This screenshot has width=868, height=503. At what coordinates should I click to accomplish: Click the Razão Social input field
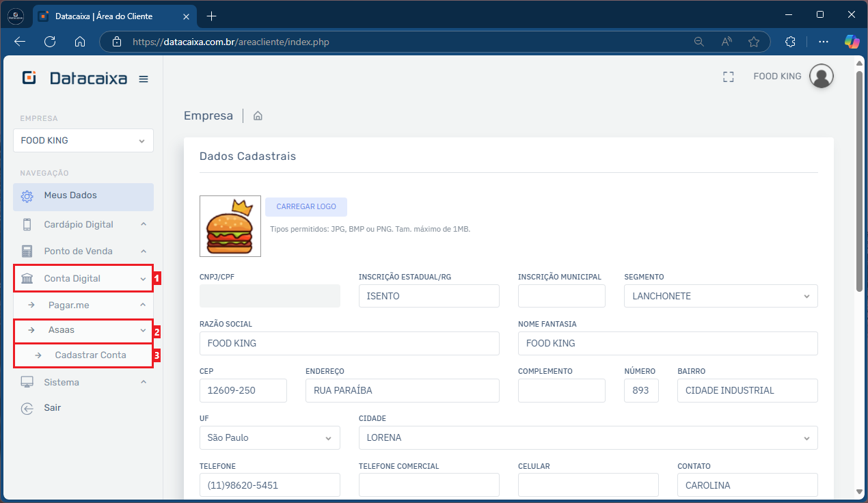click(x=349, y=344)
